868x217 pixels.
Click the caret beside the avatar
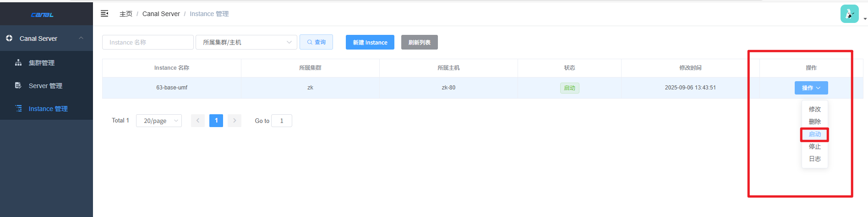click(x=865, y=19)
